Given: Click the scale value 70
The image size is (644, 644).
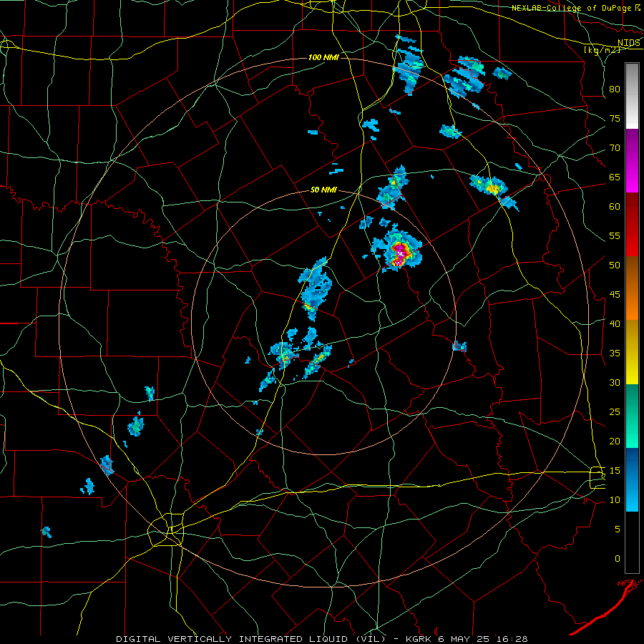Looking at the screenshot, I should click(x=615, y=148).
